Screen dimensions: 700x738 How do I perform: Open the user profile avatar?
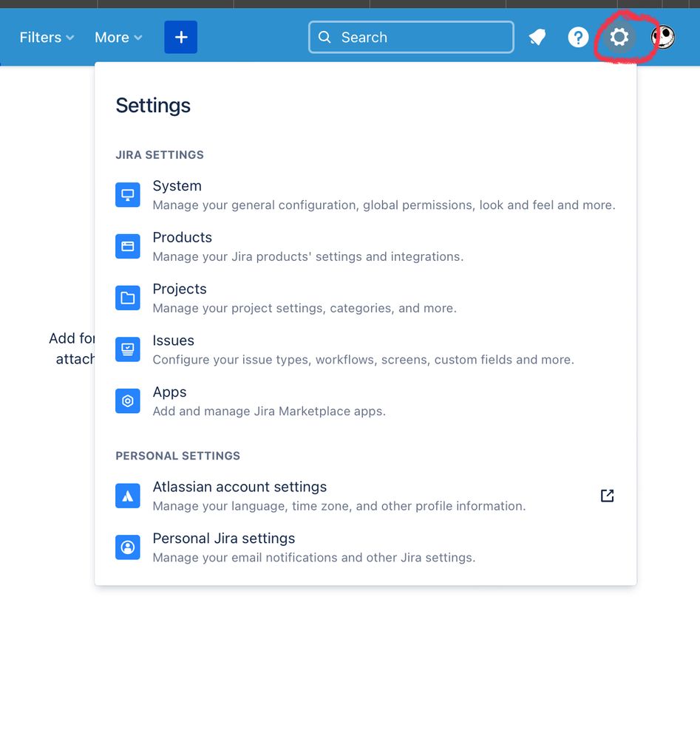tap(663, 37)
